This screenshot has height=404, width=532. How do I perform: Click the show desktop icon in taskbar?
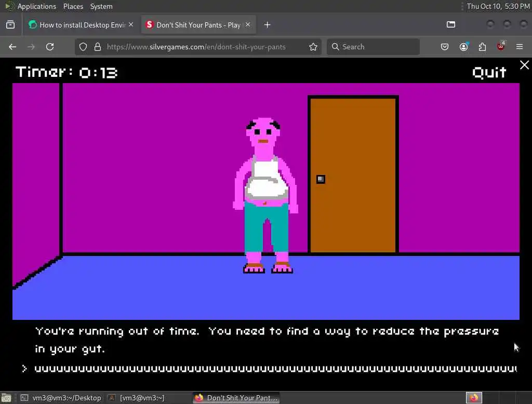[6, 398]
